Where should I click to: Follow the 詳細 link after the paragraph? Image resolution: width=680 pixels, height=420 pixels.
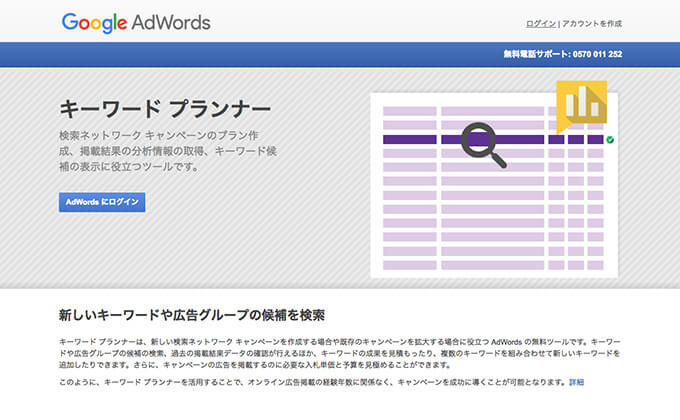point(577,382)
